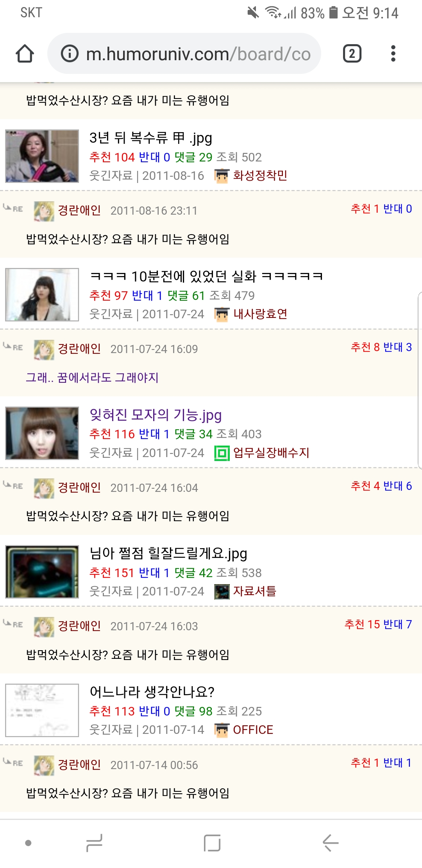This screenshot has width=422, height=868.
Task: Open author profile OFFICE
Action: (253, 730)
